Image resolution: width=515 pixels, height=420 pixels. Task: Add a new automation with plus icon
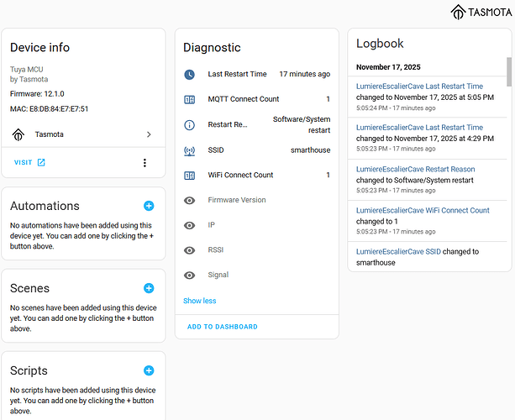[x=149, y=206]
